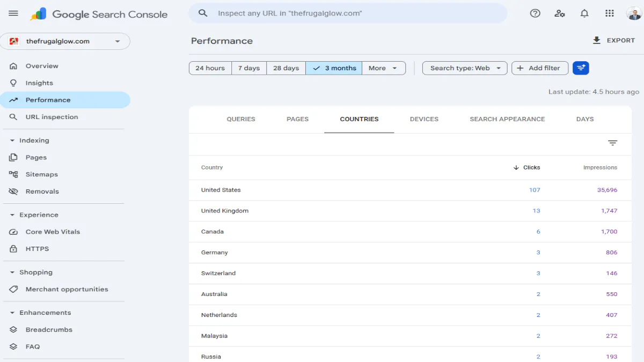Open Performance in the sidebar
The height and width of the screenshot is (362, 644).
[65, 100]
